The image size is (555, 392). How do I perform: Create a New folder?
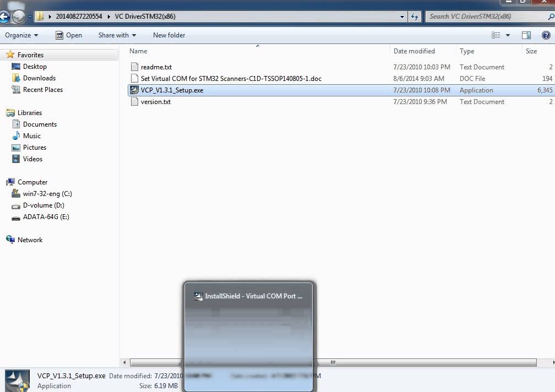(169, 35)
